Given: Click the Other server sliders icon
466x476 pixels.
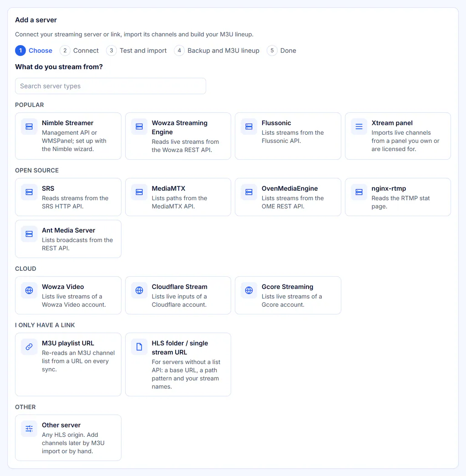Looking at the screenshot, I should [29, 429].
